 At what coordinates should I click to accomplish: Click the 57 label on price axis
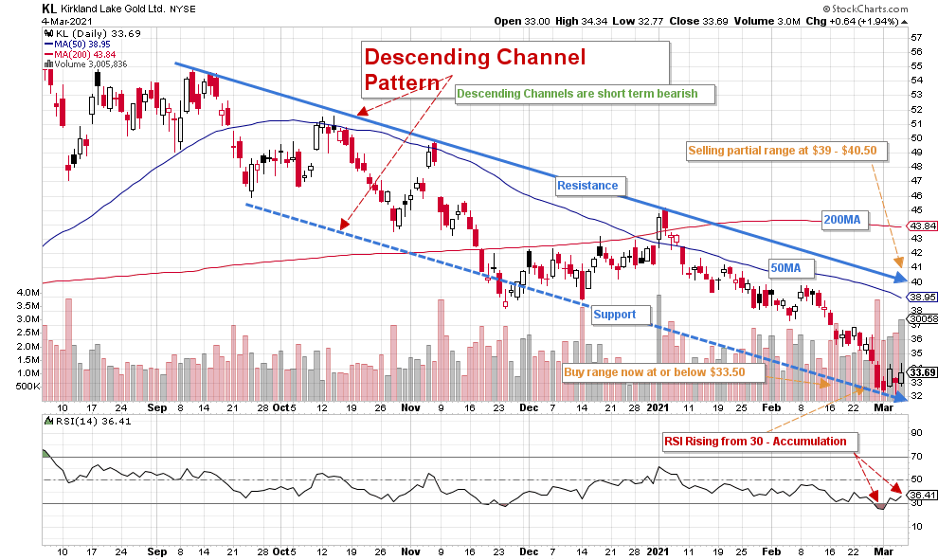[x=916, y=37]
